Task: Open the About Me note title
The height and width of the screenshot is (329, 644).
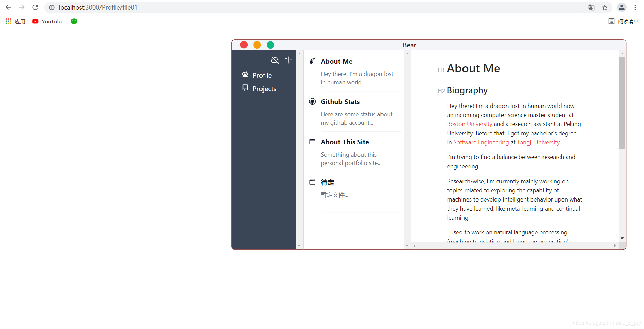Action: point(336,61)
